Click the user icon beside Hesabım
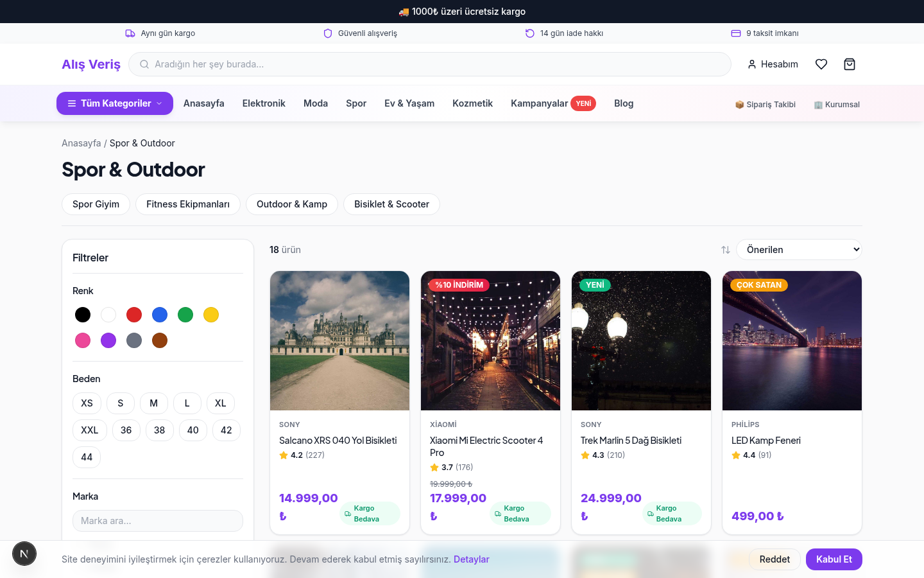The width and height of the screenshot is (924, 578). click(752, 64)
